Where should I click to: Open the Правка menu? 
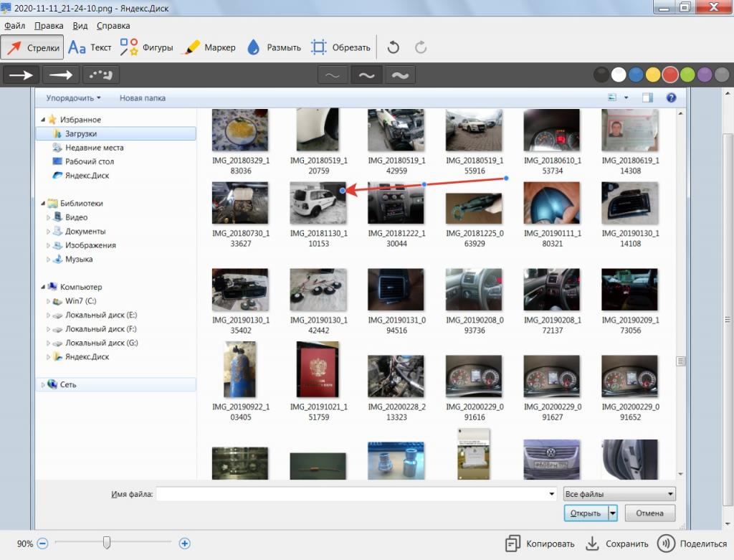click(x=49, y=26)
